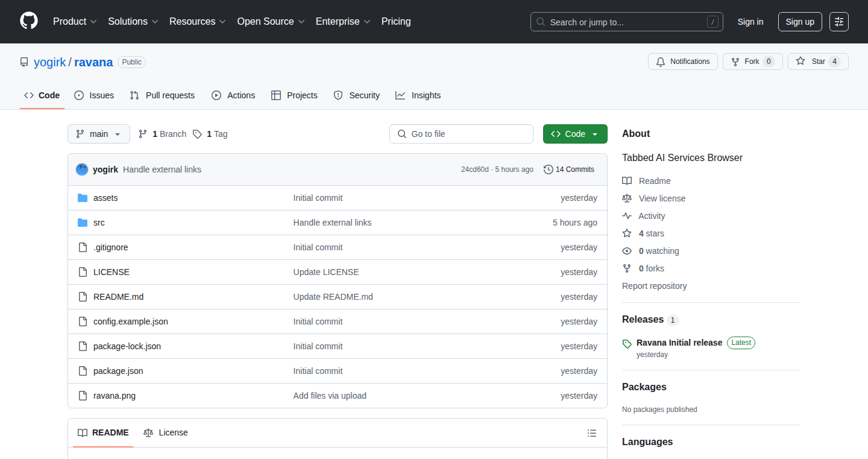
Task: Click the release tag icon near Ravana Initial release
Action: [x=627, y=343]
